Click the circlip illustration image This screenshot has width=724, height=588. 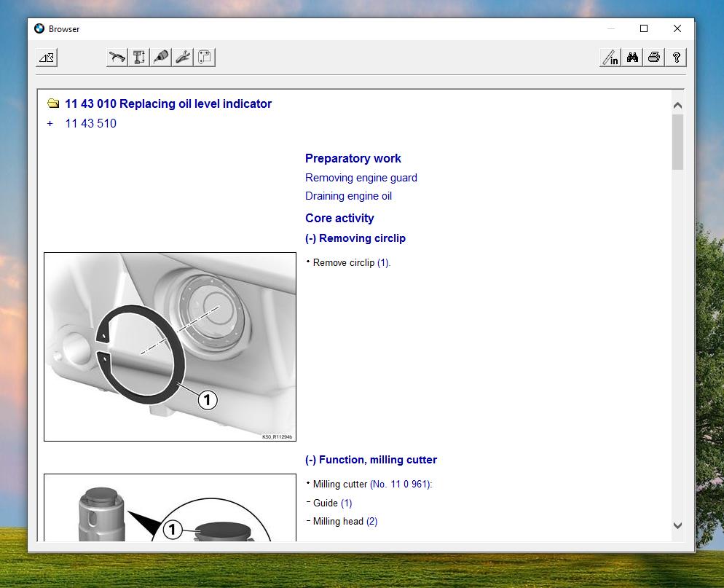click(170, 346)
